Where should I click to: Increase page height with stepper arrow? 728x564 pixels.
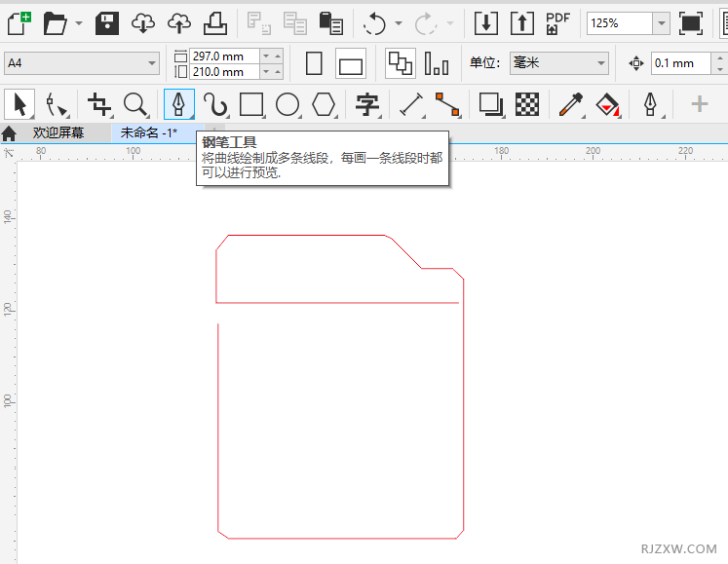point(278,72)
